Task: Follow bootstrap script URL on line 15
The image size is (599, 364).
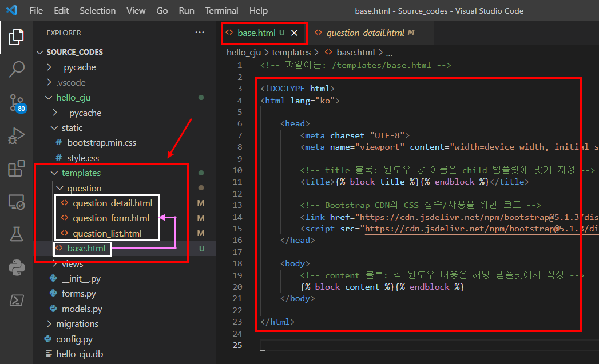Action: [x=481, y=229]
